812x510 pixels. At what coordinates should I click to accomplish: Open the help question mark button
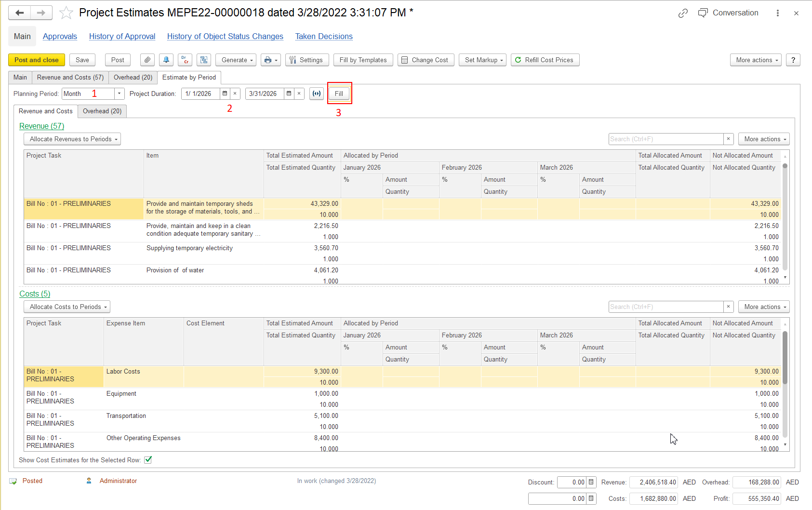[793, 60]
